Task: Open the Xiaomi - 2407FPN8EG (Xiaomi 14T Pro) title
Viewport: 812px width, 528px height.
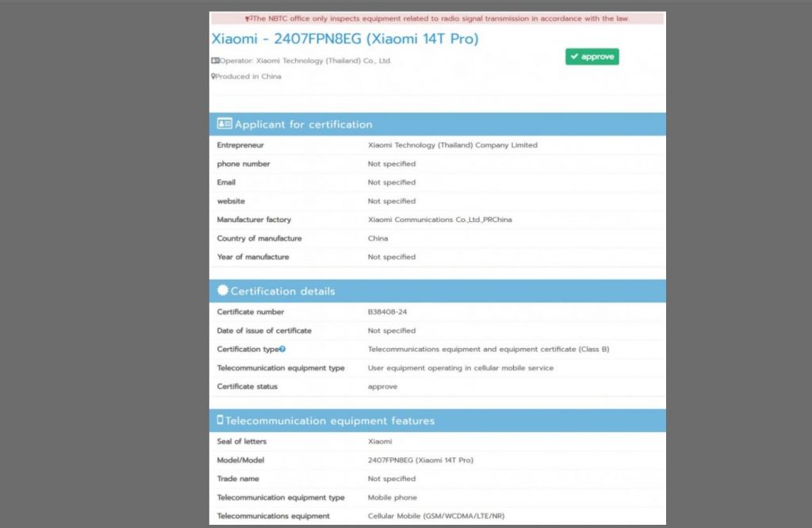Action: click(x=345, y=39)
